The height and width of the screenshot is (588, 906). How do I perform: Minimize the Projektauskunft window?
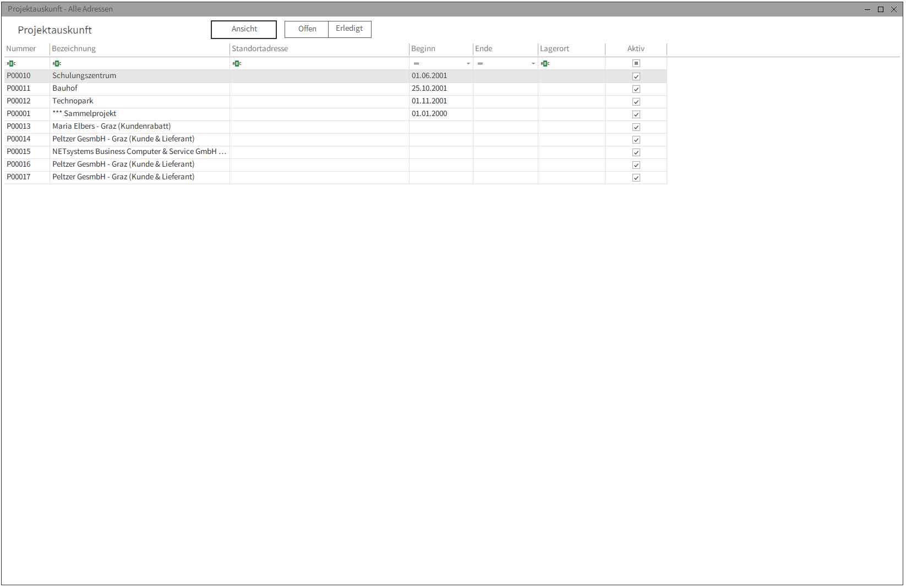(867, 9)
